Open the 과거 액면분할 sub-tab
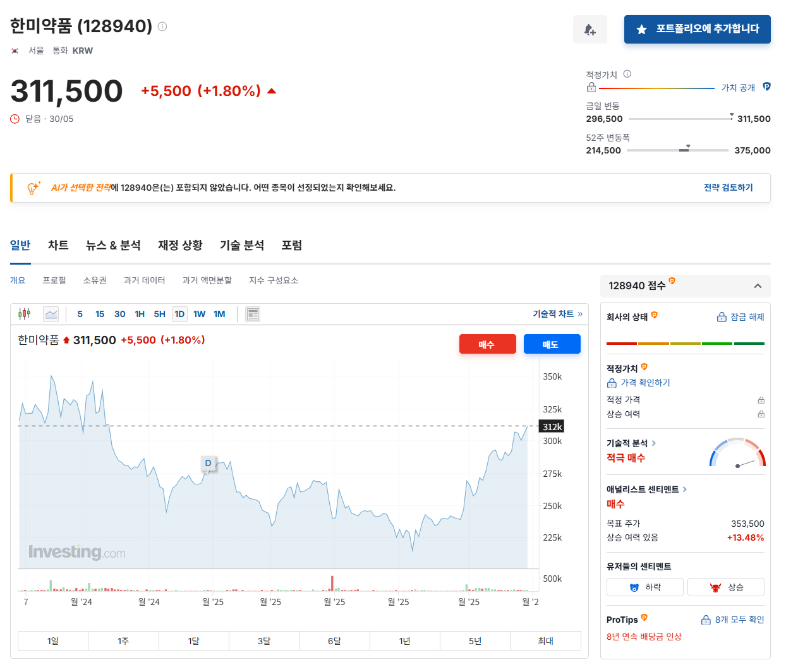786x672 pixels. [207, 280]
